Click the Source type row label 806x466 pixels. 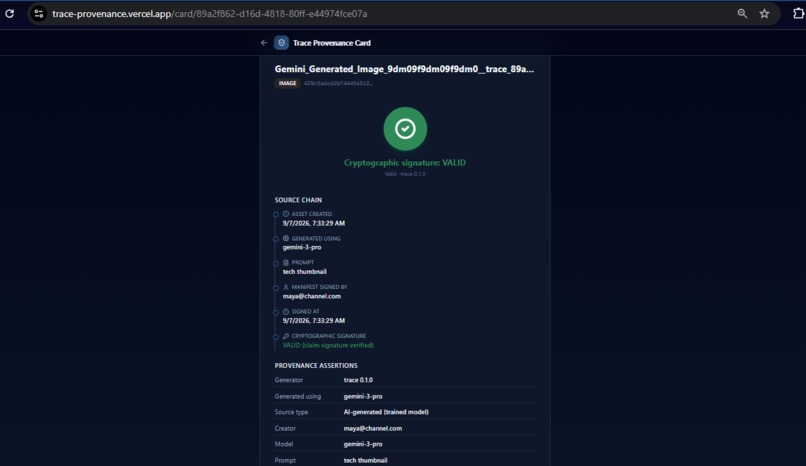[291, 412]
